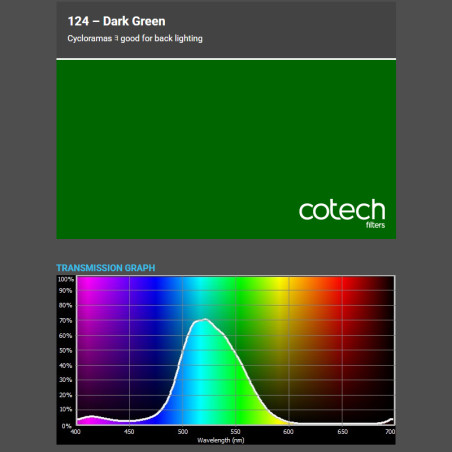The image size is (452, 452).
Task: Click the 650 wavelength tick label
Action: tap(342, 432)
